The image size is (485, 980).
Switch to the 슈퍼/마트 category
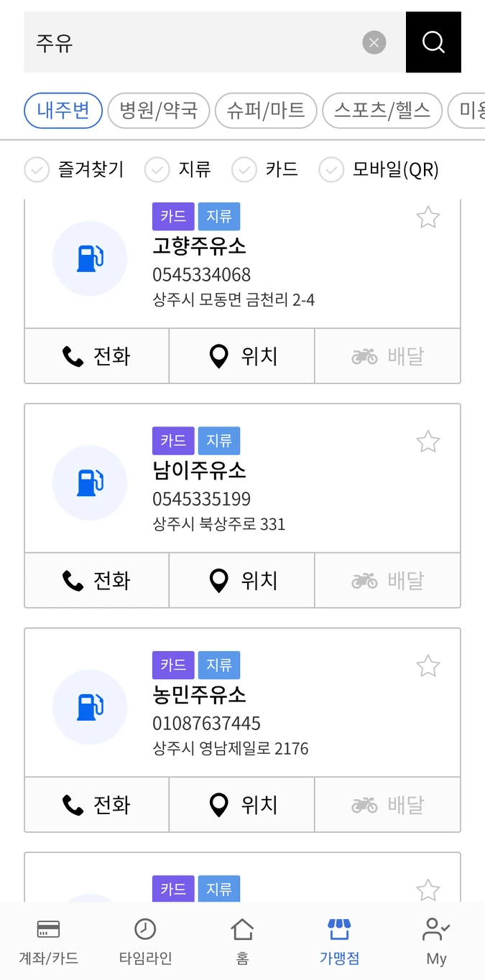point(266,111)
